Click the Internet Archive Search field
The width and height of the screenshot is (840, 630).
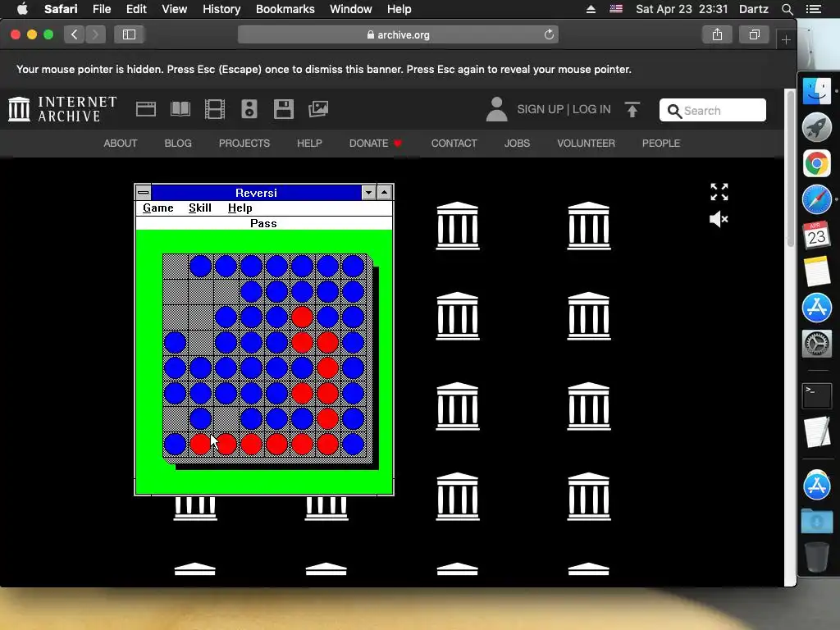(713, 111)
